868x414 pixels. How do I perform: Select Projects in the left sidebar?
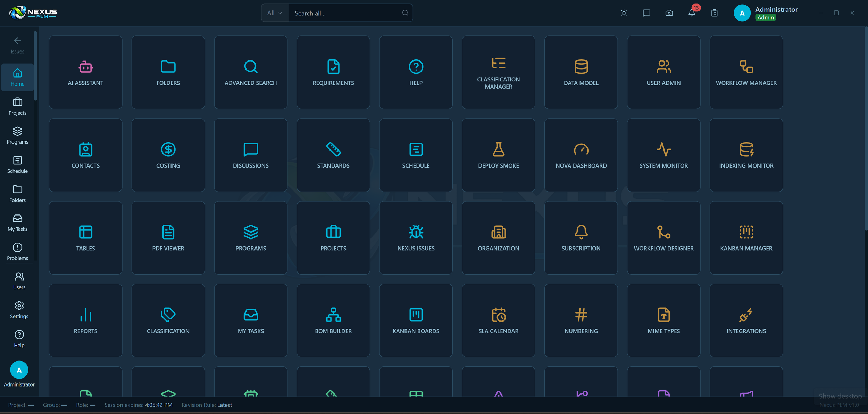click(x=17, y=106)
